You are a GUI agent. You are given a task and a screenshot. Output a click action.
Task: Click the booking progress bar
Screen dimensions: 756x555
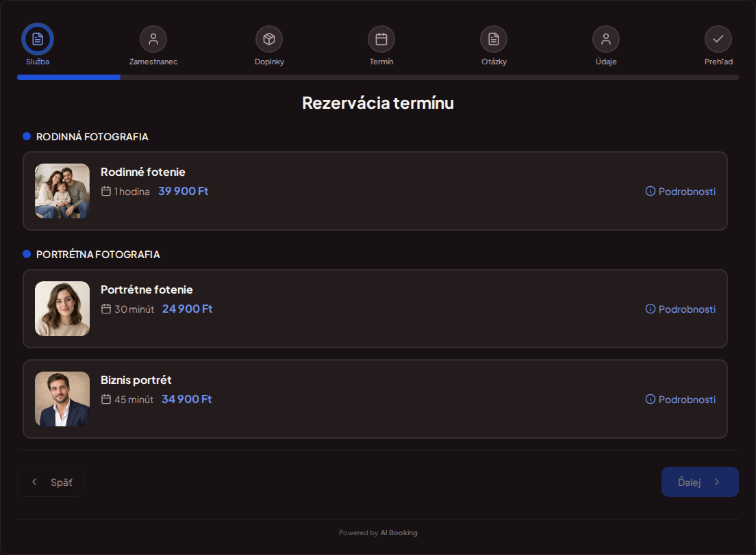(x=377, y=77)
